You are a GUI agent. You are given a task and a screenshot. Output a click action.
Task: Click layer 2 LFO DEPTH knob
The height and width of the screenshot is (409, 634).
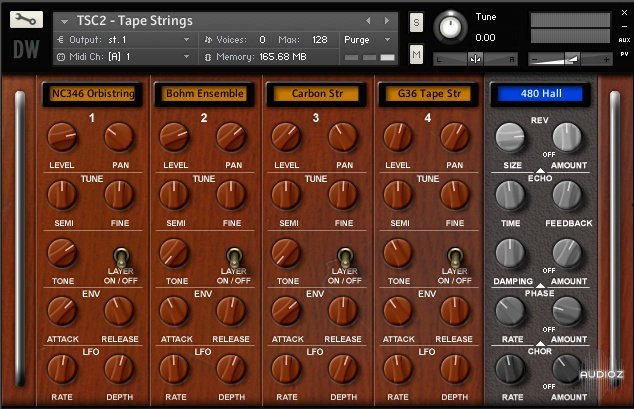tap(231, 369)
